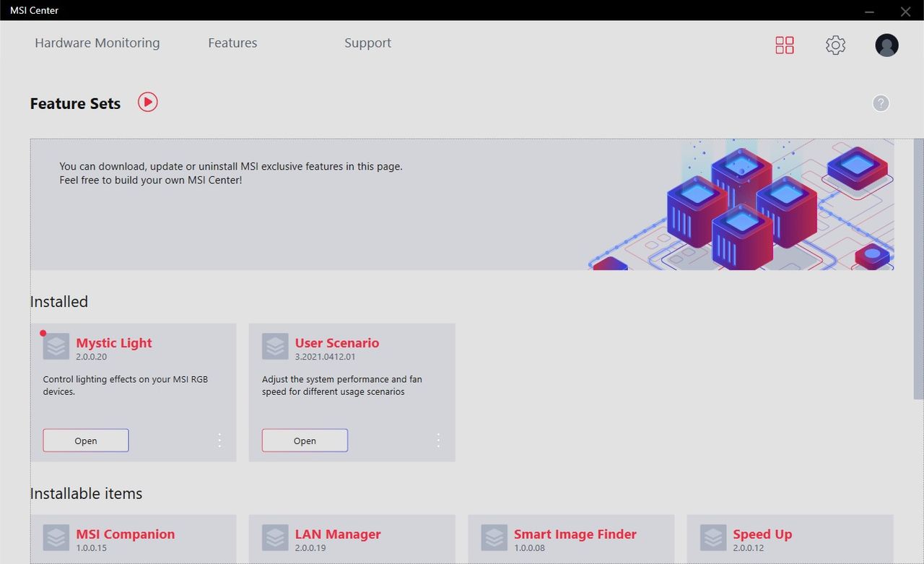
Task: Open the Feature Sets grid view icon
Action: [785, 45]
